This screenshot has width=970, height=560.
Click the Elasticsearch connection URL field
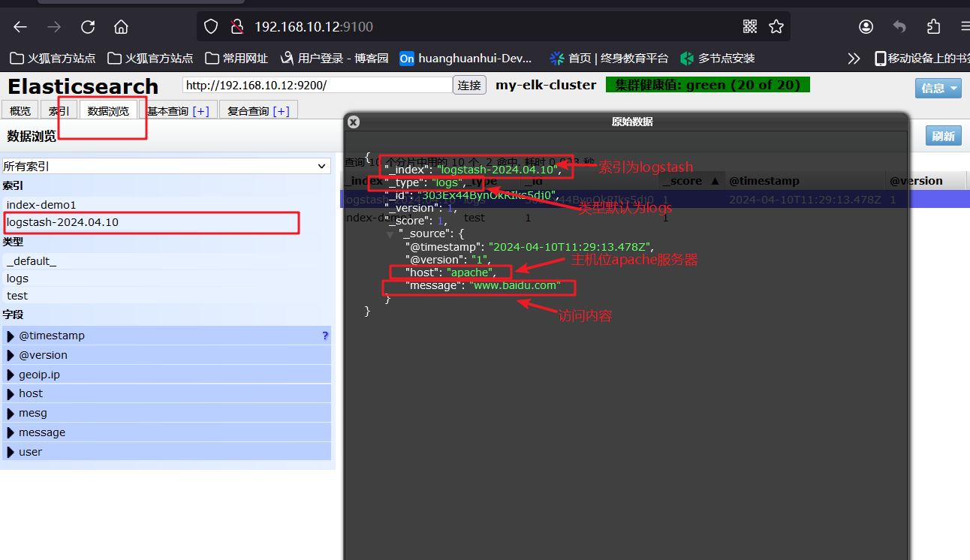(318, 86)
